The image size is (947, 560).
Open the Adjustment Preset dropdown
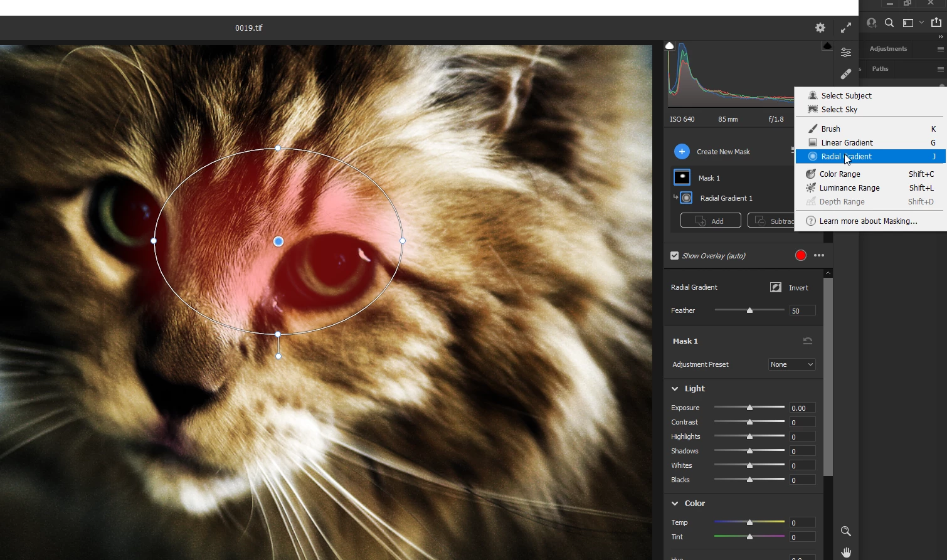(791, 364)
